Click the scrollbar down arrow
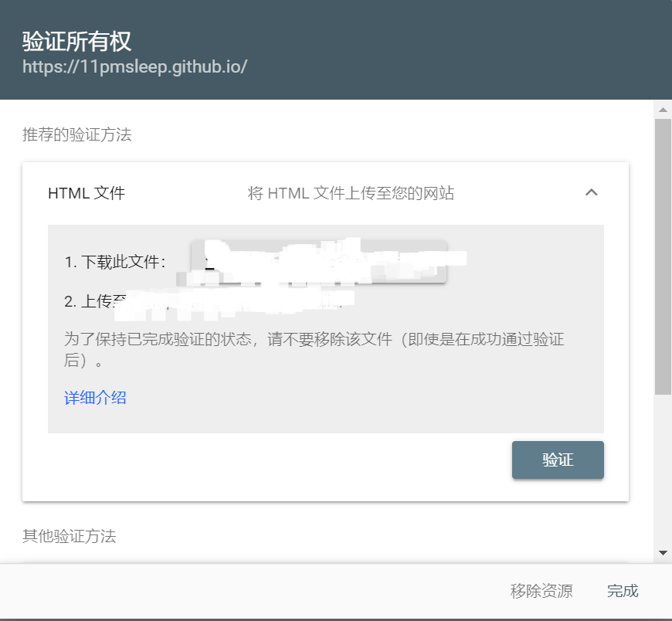This screenshot has width=672, height=621. pyautogui.click(x=663, y=553)
